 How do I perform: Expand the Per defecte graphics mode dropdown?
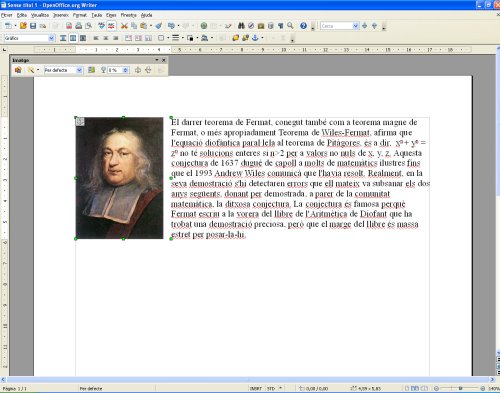79,70
